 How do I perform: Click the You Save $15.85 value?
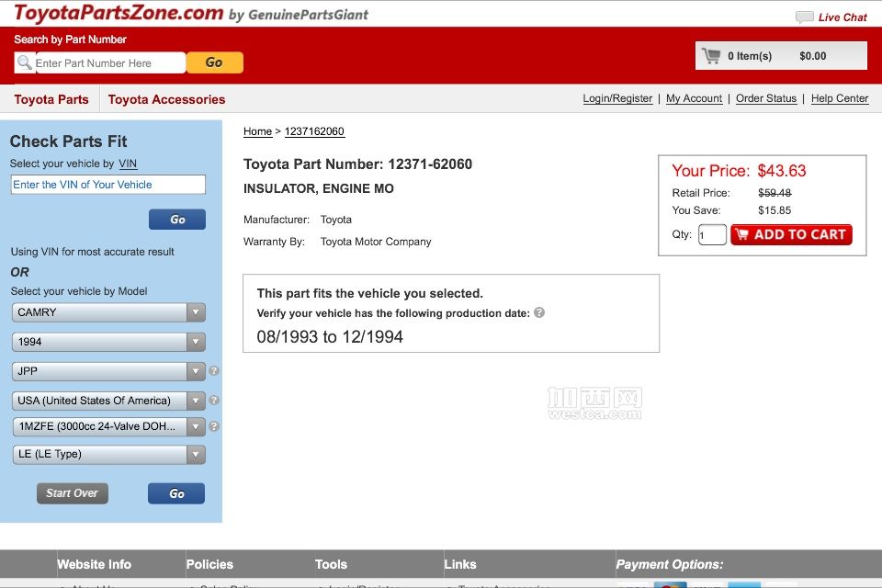coord(775,210)
